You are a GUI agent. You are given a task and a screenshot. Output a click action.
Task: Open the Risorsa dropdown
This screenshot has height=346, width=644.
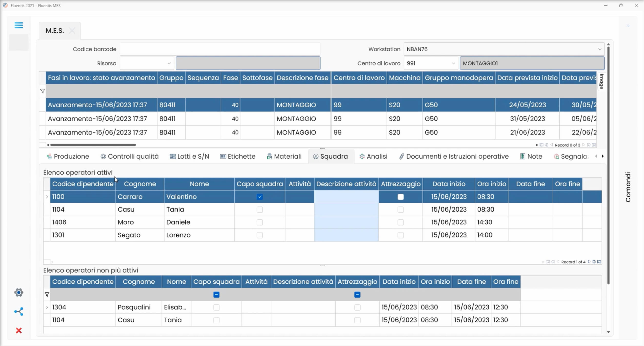(169, 63)
